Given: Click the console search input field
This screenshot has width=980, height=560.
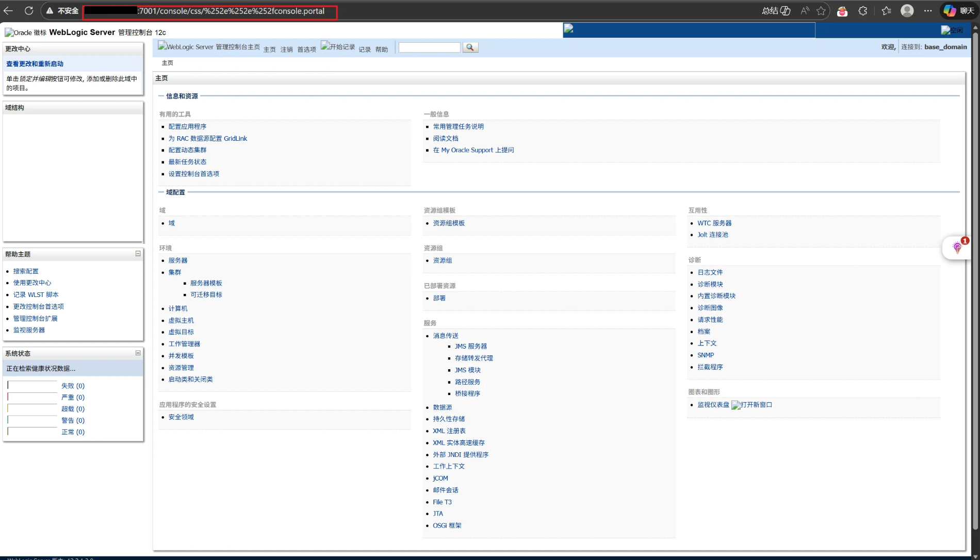Looking at the screenshot, I should (x=429, y=47).
